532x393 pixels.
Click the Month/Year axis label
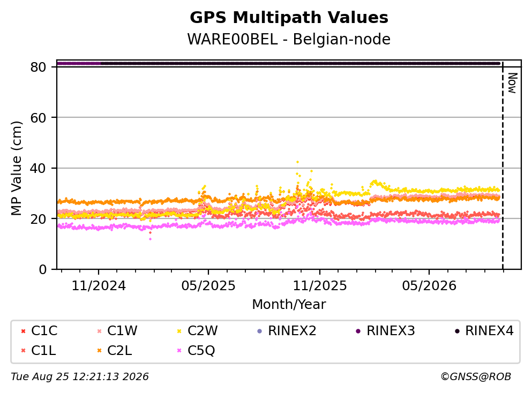289,305
